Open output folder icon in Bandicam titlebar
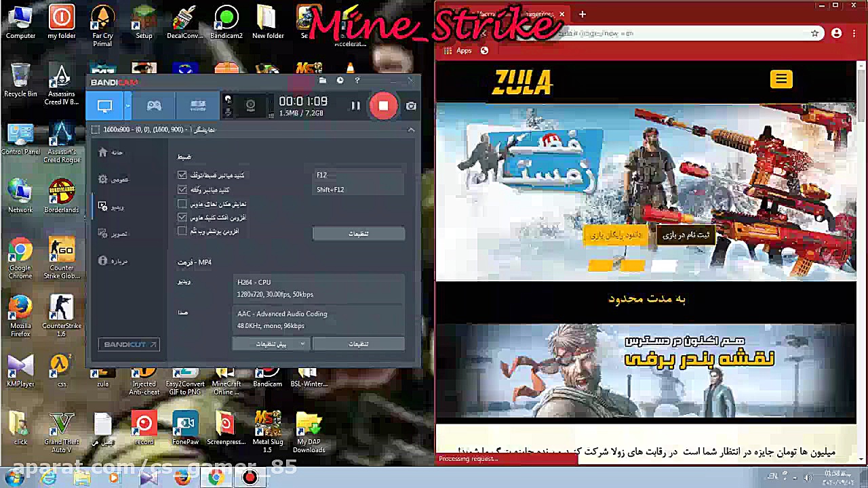This screenshot has height=488, width=868. pyautogui.click(x=323, y=80)
